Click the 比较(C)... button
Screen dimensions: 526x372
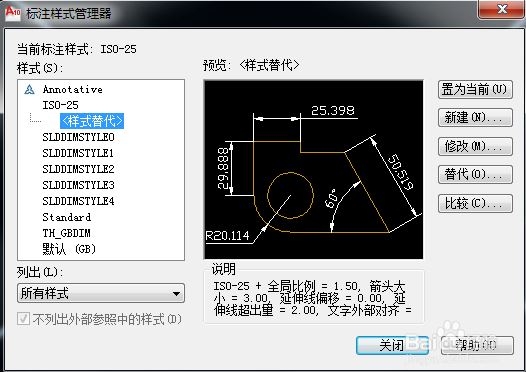click(475, 204)
